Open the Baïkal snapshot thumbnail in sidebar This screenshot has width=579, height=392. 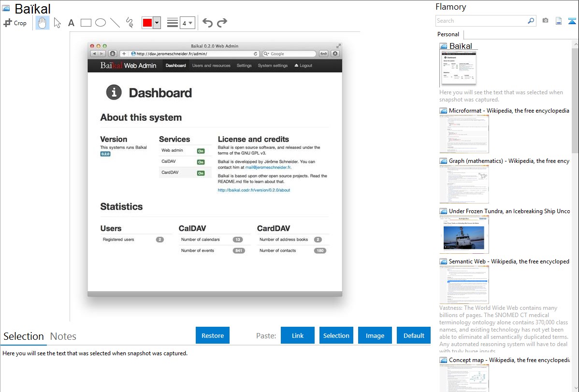459,68
